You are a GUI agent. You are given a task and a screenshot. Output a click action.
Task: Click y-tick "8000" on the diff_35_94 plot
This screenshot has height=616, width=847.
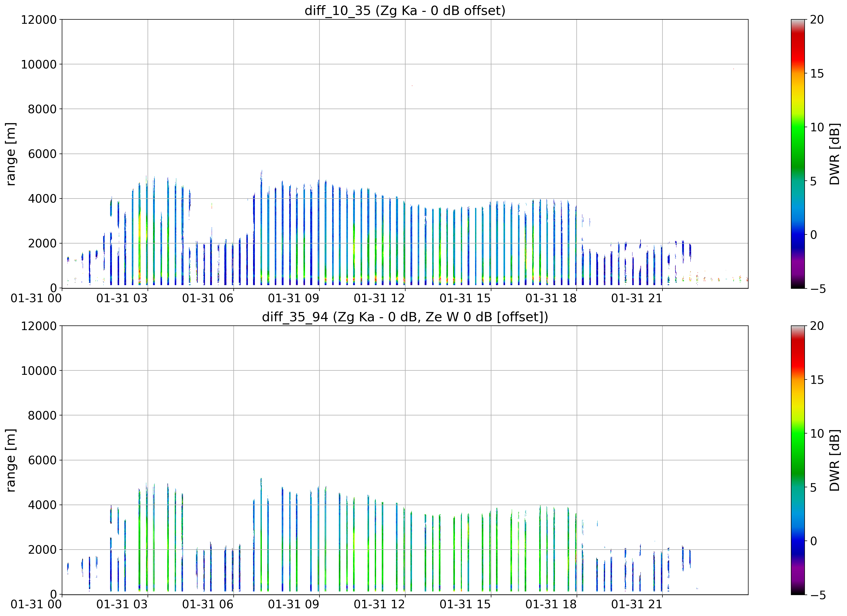coord(42,415)
